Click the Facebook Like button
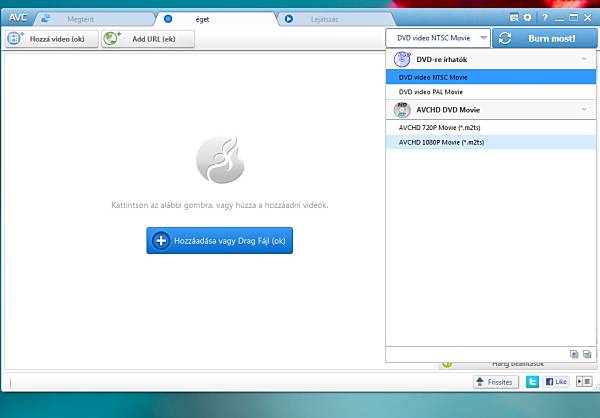The height and width of the screenshot is (418, 600). 556,382
